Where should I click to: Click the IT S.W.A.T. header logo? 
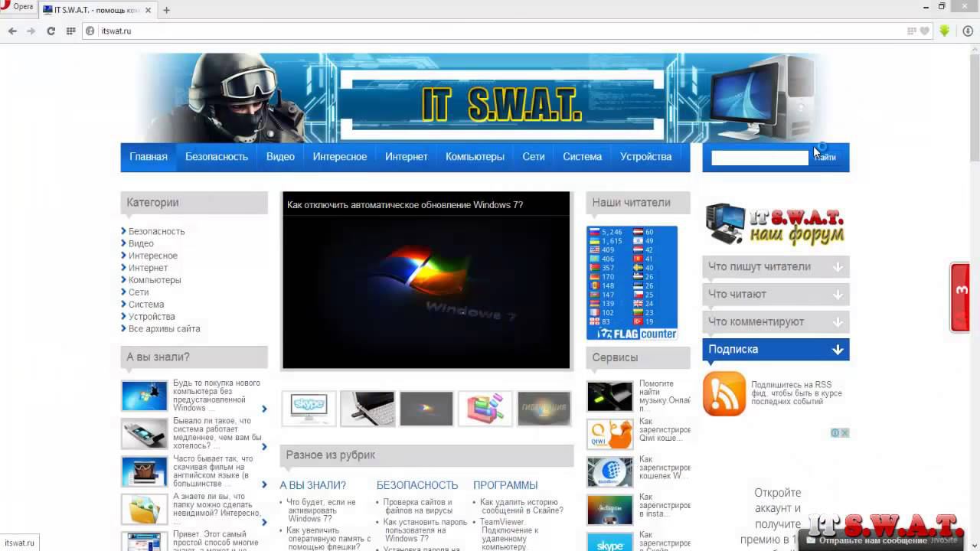coord(502,106)
